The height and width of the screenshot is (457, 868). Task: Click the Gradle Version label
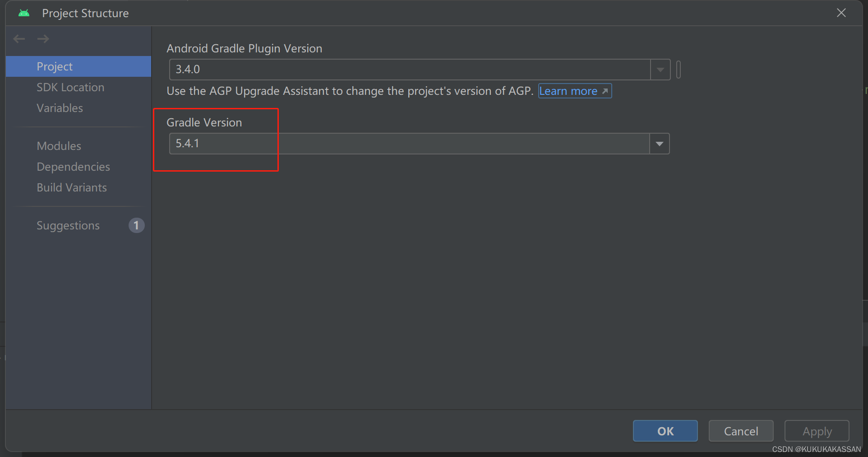click(204, 122)
